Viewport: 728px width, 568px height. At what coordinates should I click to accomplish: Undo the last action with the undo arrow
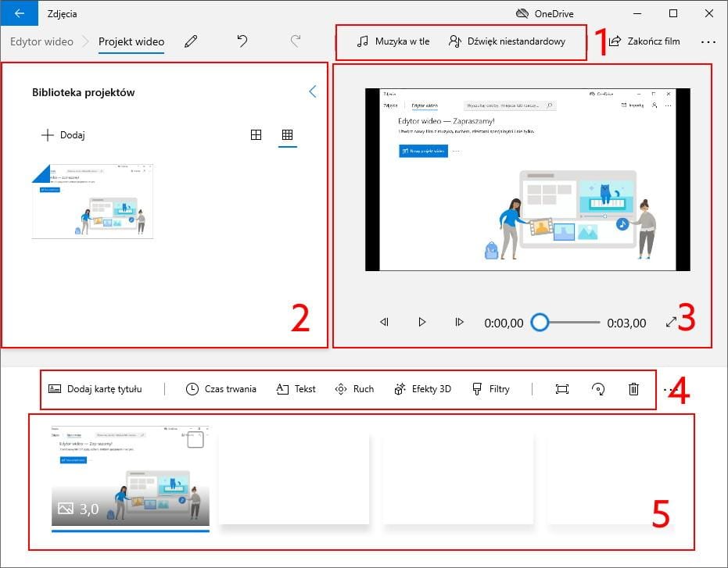point(242,41)
